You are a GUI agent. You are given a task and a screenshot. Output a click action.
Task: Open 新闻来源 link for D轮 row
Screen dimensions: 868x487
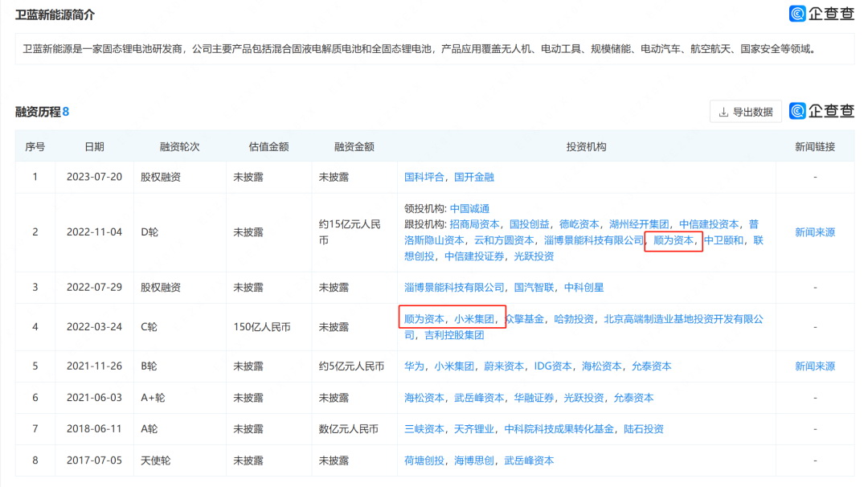(x=814, y=232)
